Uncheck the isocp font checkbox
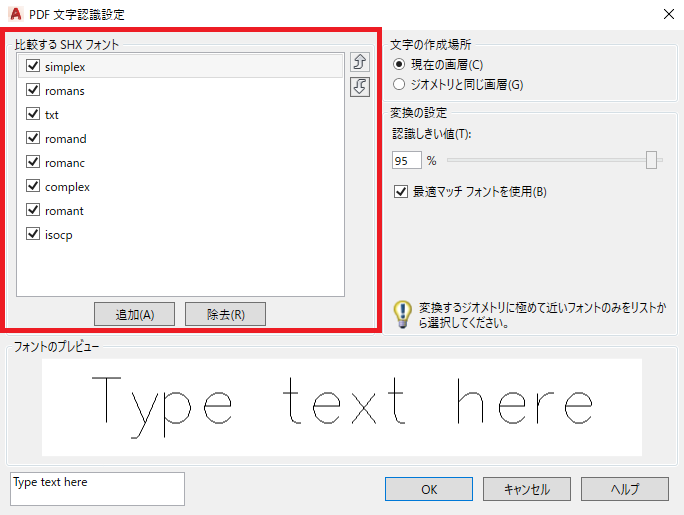Image resolution: width=684 pixels, height=515 pixels. (x=33, y=234)
